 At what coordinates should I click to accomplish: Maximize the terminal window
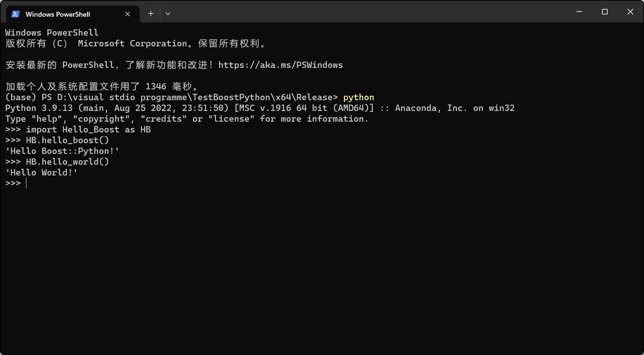[x=605, y=12]
